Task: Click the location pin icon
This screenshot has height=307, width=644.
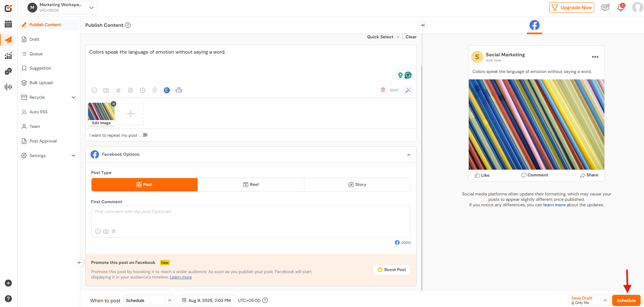Action: click(x=155, y=90)
